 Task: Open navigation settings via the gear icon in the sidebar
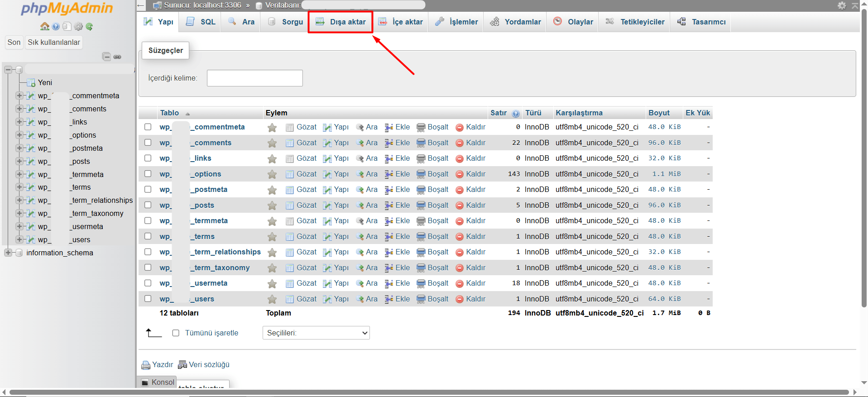point(78,26)
